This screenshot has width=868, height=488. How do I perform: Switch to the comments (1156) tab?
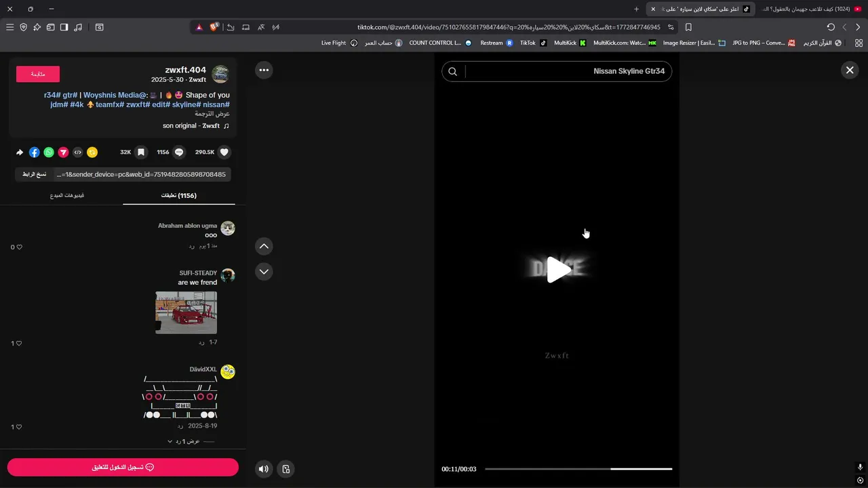tap(179, 196)
